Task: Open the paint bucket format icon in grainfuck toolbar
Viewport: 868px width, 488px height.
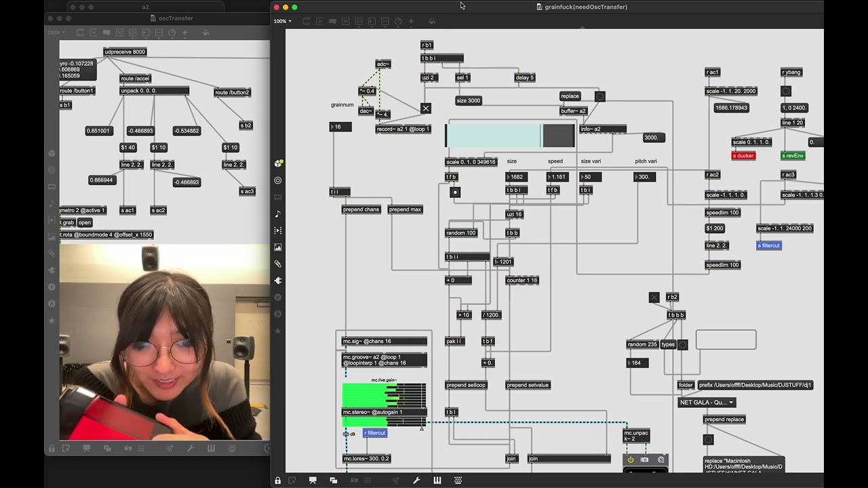Action: [x=432, y=22]
